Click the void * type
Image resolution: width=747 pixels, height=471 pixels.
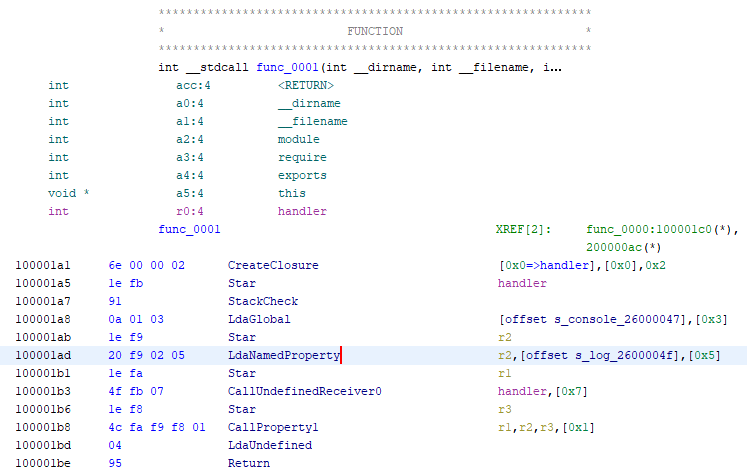pyautogui.click(x=69, y=193)
